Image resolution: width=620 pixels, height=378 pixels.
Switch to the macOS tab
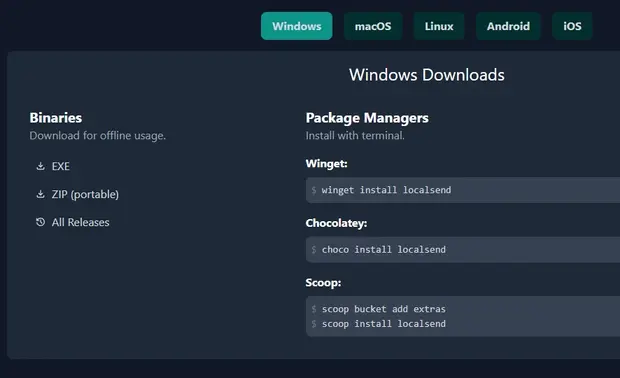pyautogui.click(x=373, y=26)
